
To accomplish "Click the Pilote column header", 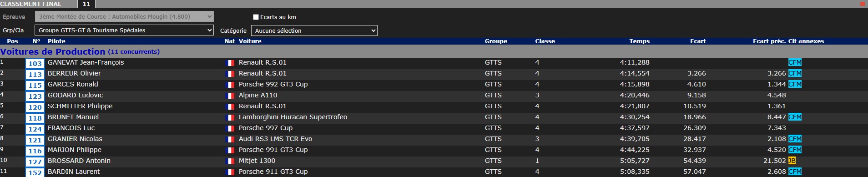I will pyautogui.click(x=56, y=41).
